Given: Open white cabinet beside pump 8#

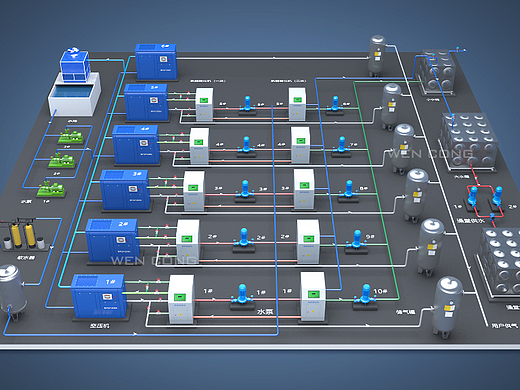Looking at the screenshot, I should point(304,189).
